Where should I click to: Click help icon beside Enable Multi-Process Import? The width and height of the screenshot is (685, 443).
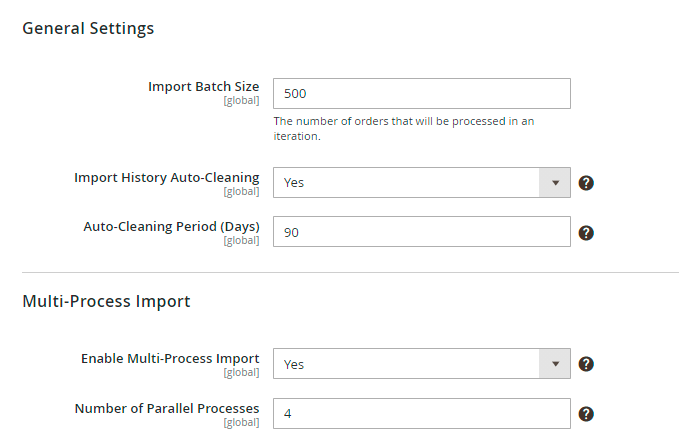[x=587, y=364]
